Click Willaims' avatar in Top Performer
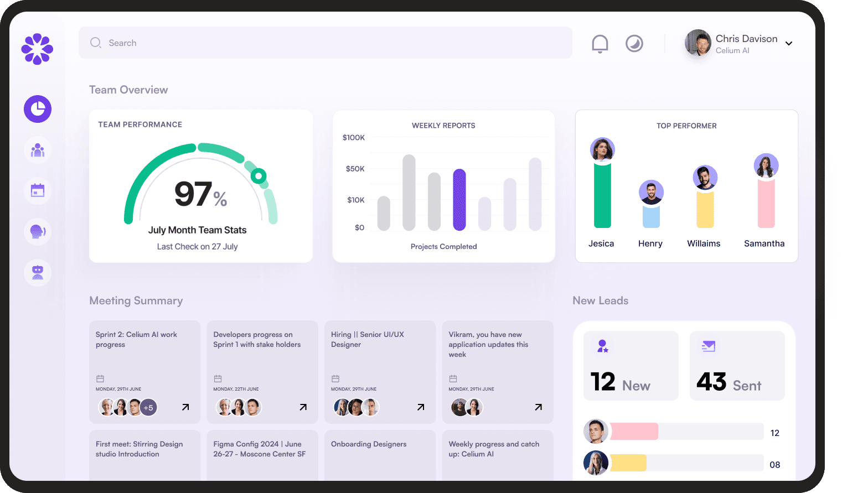The height and width of the screenshot is (493, 868). 705,178
